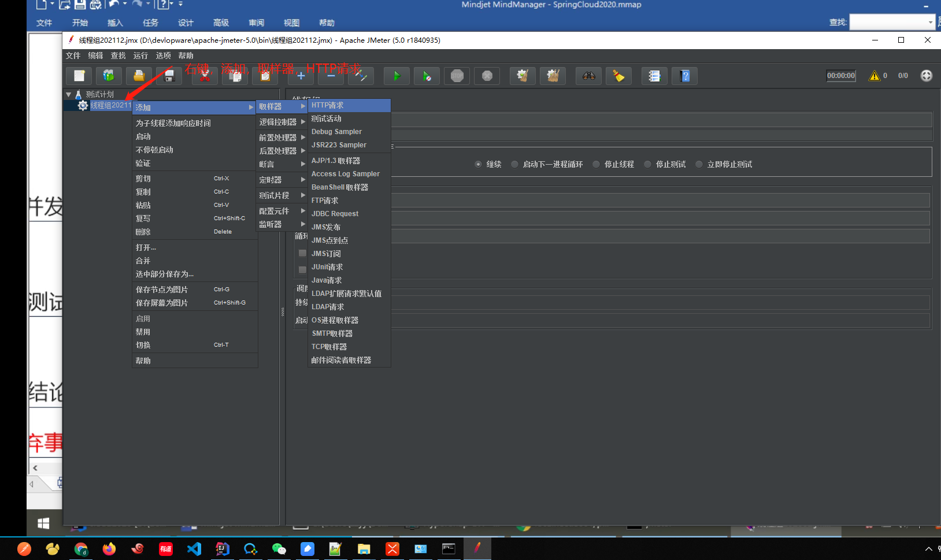941x560 pixels.
Task: Open Search with binoculars icon
Action: click(x=588, y=76)
